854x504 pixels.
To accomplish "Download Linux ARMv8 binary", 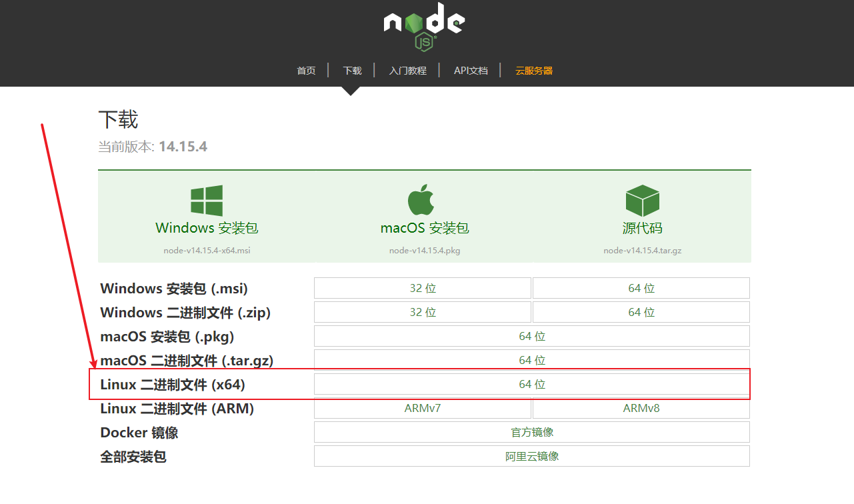I will tap(641, 408).
